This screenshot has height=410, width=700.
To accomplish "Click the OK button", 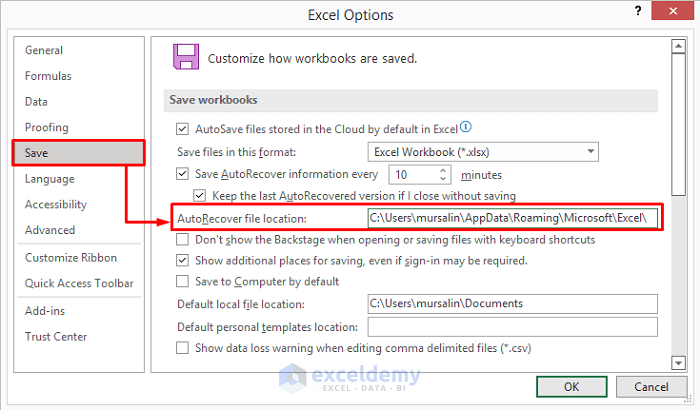I will pyautogui.click(x=571, y=386).
